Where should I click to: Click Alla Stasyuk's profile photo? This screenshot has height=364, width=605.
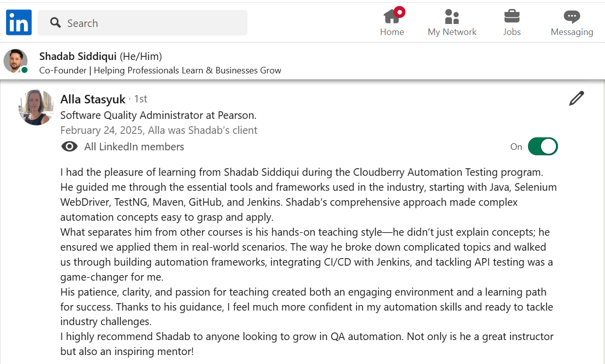[x=36, y=107]
